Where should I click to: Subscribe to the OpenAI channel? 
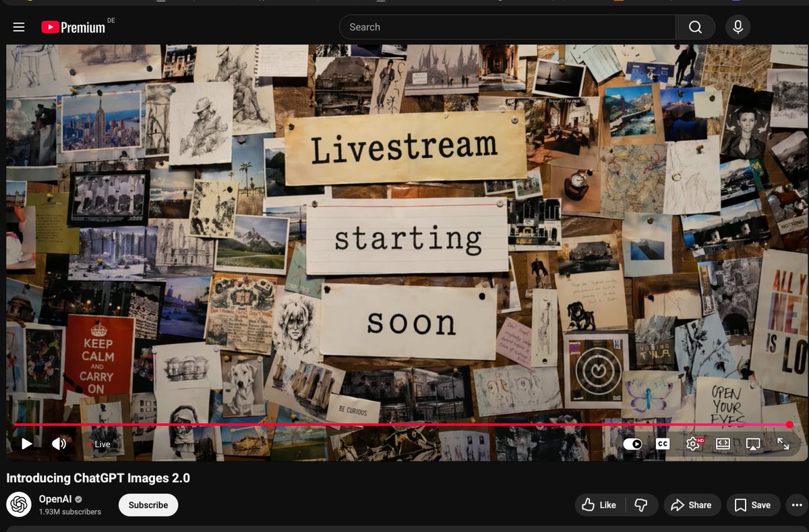(148, 505)
